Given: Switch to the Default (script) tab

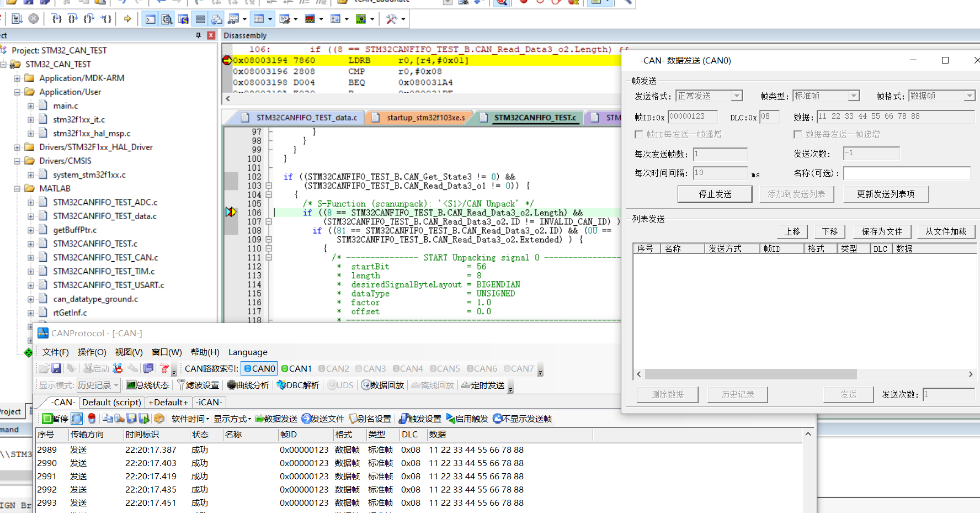Looking at the screenshot, I should (112, 402).
